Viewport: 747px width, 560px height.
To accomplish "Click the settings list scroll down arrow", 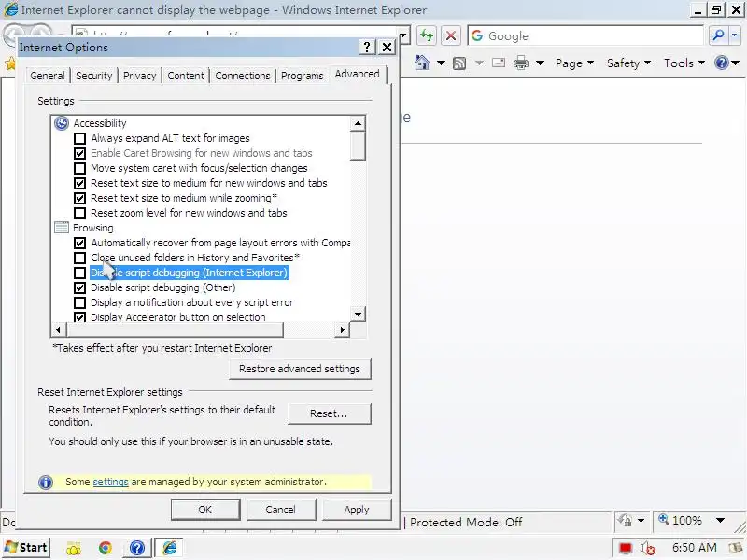I will pyautogui.click(x=359, y=314).
